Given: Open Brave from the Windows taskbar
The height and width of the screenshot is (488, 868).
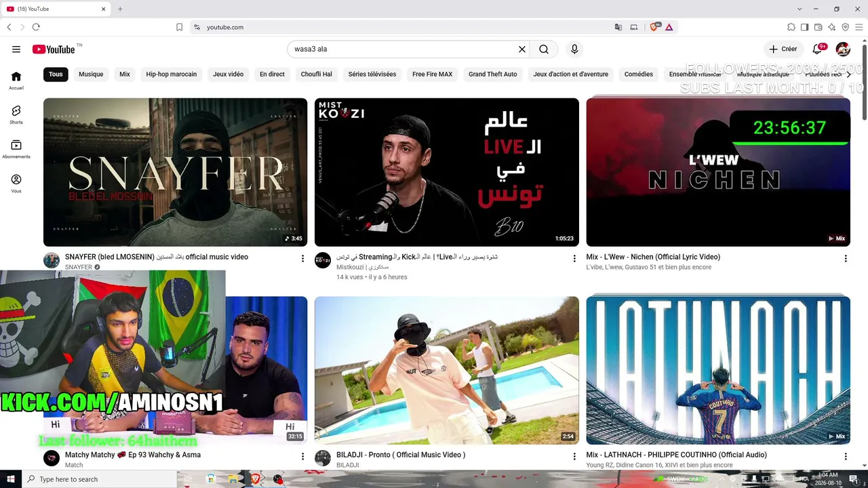Looking at the screenshot, I should [256, 479].
